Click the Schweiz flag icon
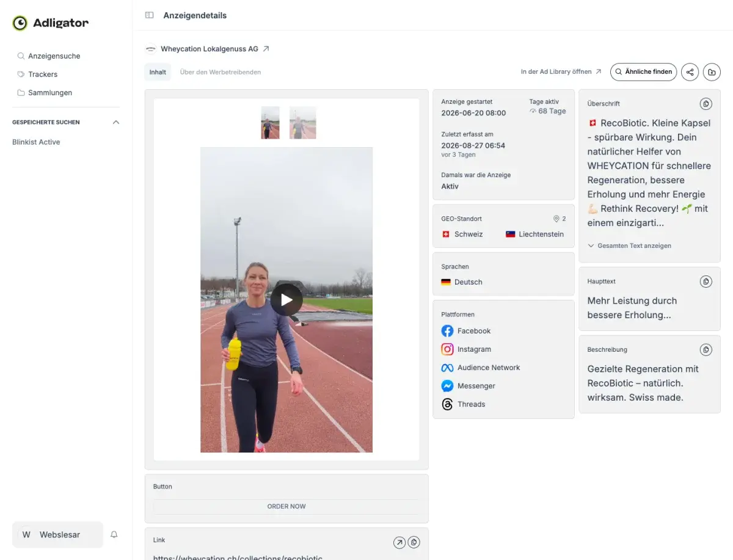The image size is (733, 560). click(x=445, y=235)
